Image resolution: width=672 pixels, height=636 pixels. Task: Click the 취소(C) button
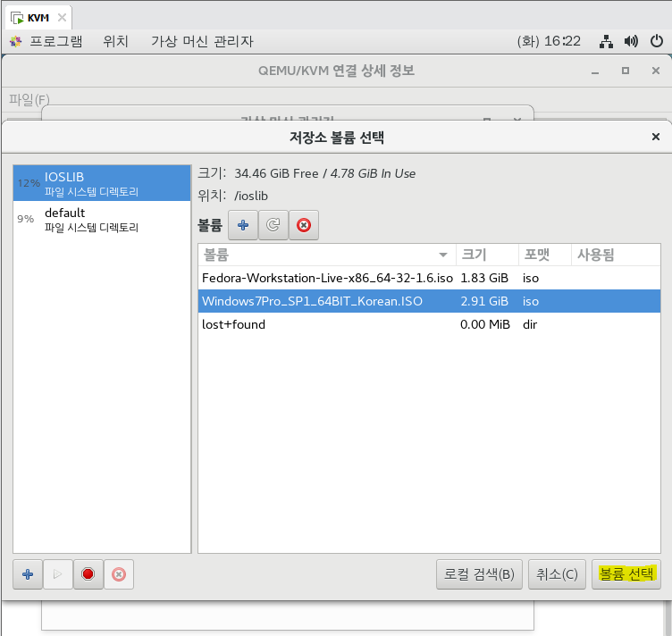pyautogui.click(x=557, y=573)
